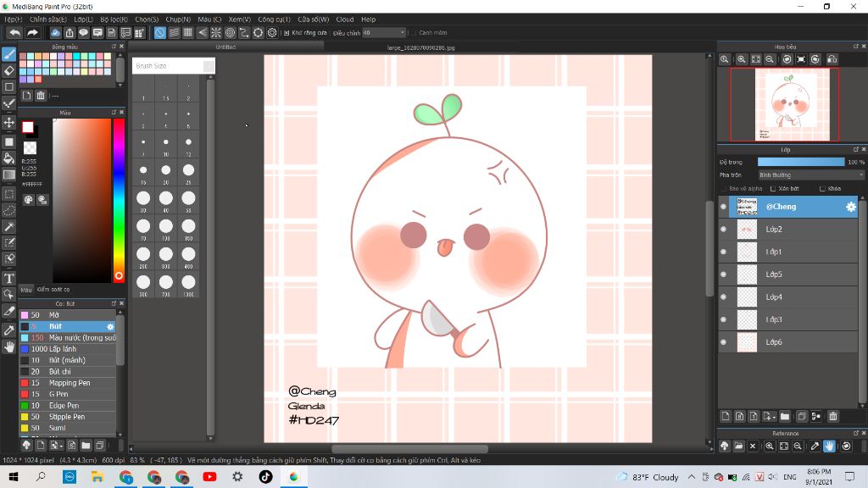Open the Cloud menu
The height and width of the screenshot is (488, 868).
tap(344, 19)
